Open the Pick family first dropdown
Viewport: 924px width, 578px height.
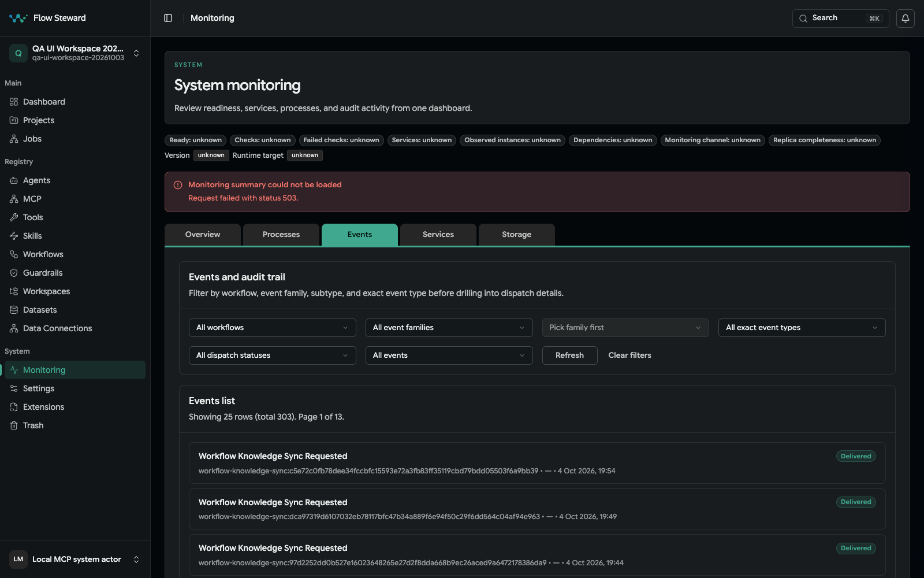point(625,328)
